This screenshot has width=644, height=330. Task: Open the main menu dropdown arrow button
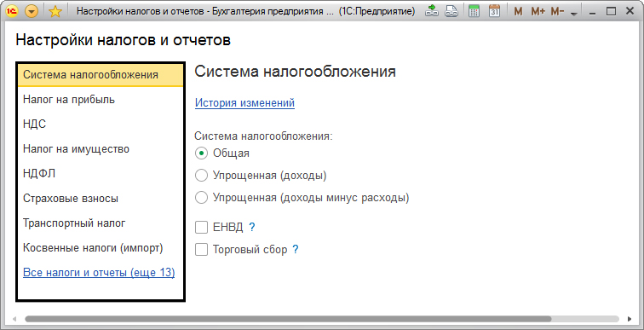pos(32,11)
